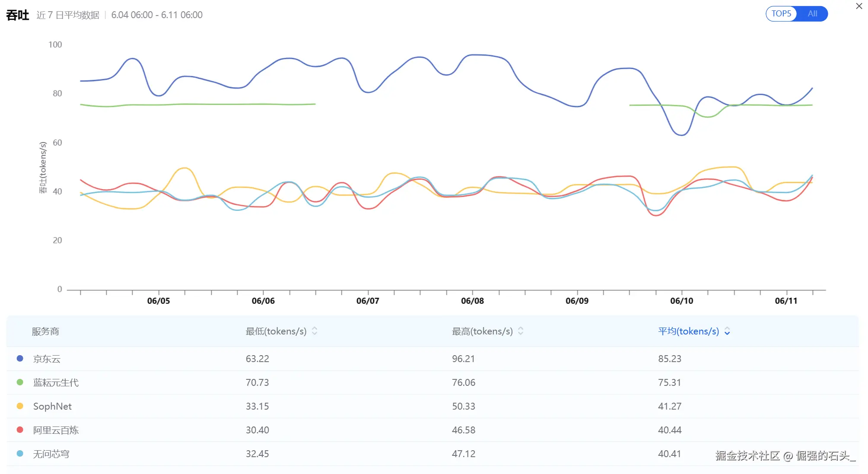This screenshot has height=474, width=868.
Task: Click the 20 y-axis label
Action: [57, 240]
